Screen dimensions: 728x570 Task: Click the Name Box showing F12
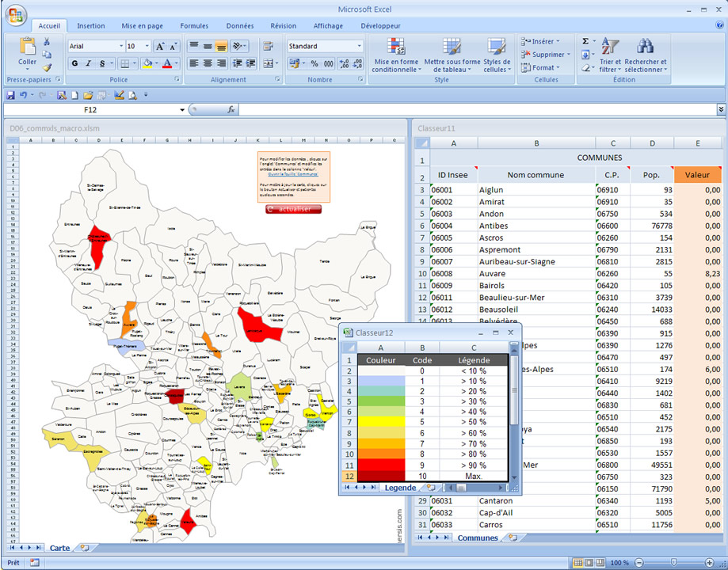90,109
